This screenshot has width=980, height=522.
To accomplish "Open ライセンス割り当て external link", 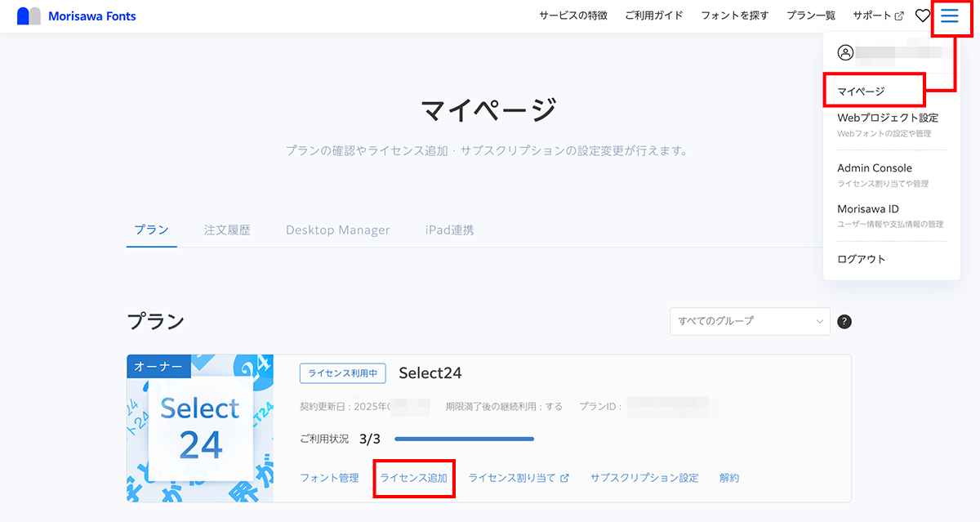I will point(519,478).
